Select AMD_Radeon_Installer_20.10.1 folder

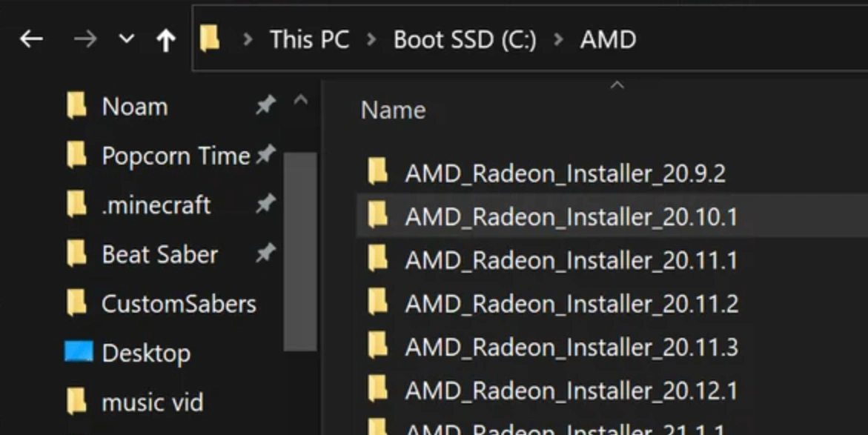[x=571, y=216]
